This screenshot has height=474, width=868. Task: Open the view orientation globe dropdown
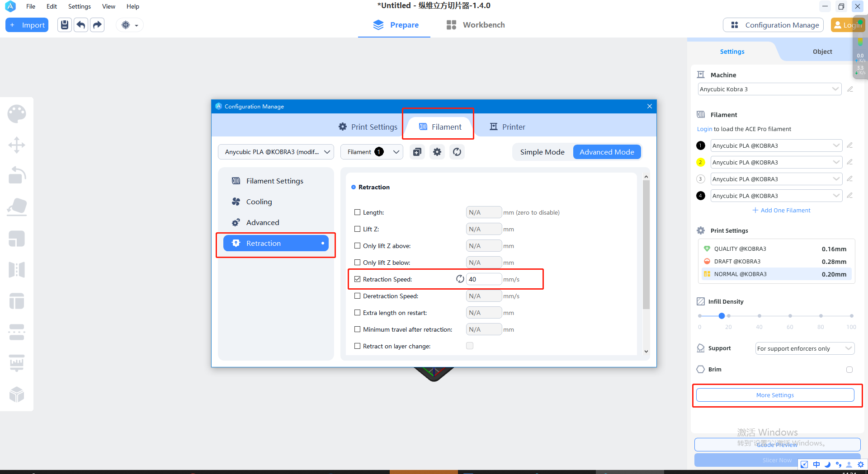pyautogui.click(x=129, y=25)
